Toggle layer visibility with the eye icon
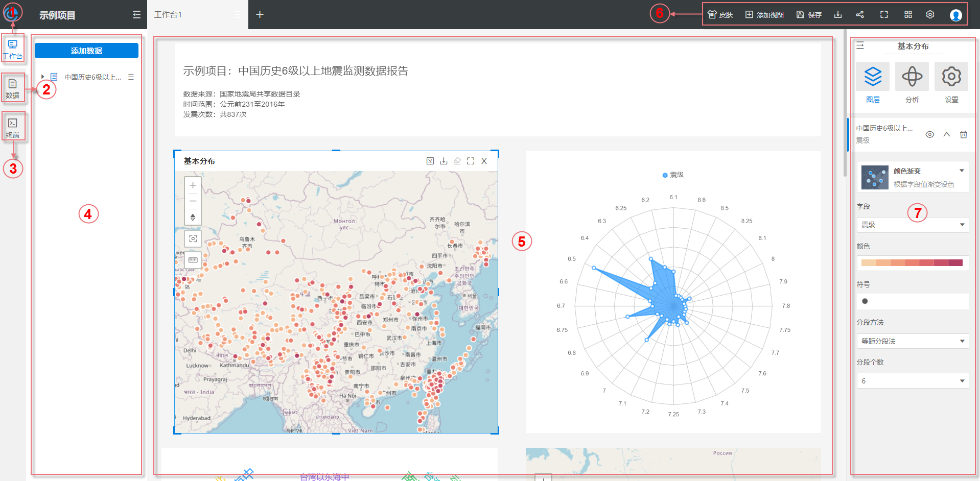The width and height of the screenshot is (980, 481). pyautogui.click(x=929, y=134)
